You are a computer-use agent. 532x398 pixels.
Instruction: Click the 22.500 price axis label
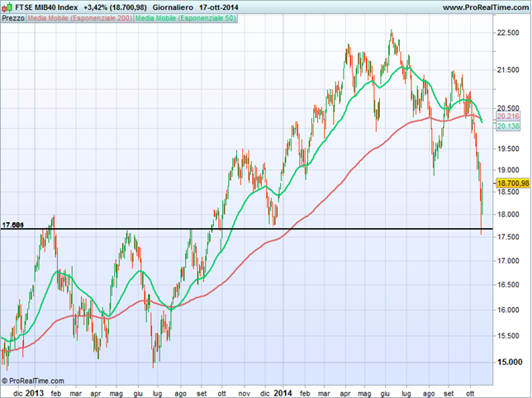508,32
